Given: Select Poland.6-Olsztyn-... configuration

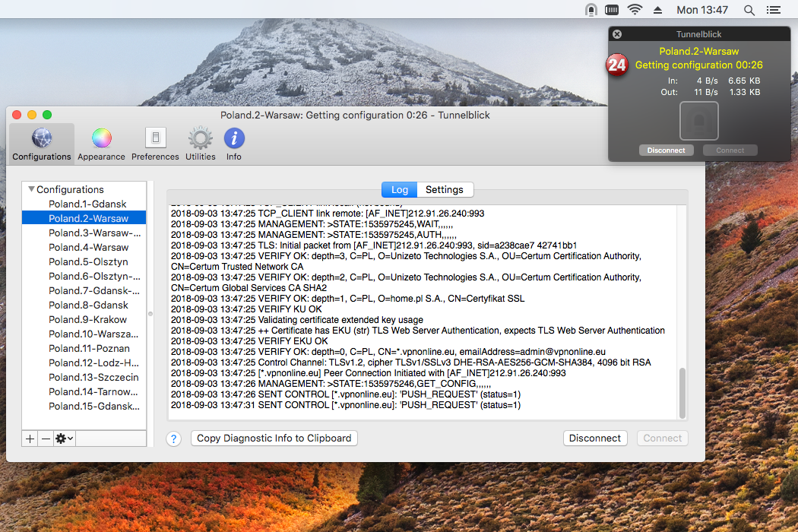Looking at the screenshot, I should tap(84, 276).
